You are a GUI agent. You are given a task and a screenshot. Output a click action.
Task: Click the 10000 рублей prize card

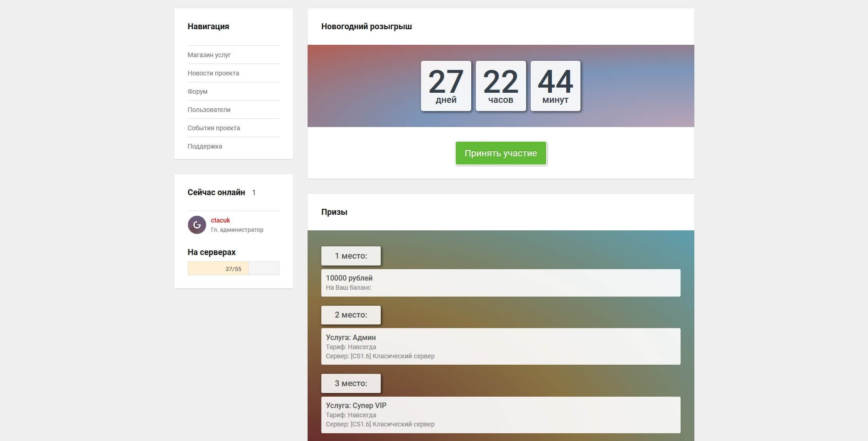501,283
